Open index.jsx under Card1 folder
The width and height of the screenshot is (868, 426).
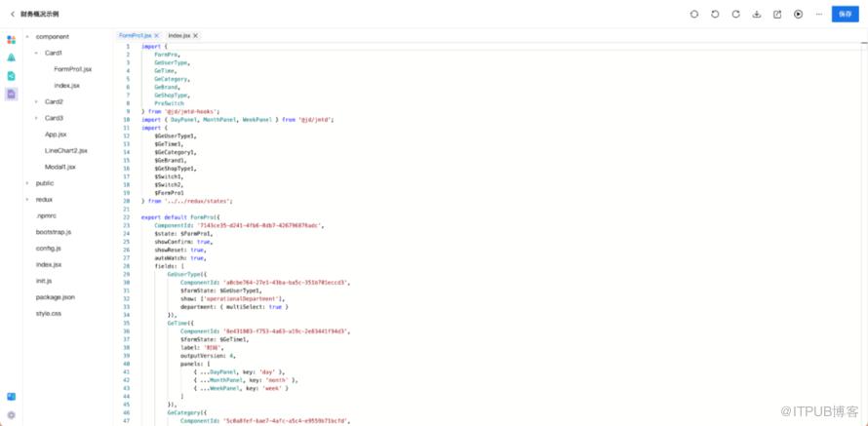(67, 86)
